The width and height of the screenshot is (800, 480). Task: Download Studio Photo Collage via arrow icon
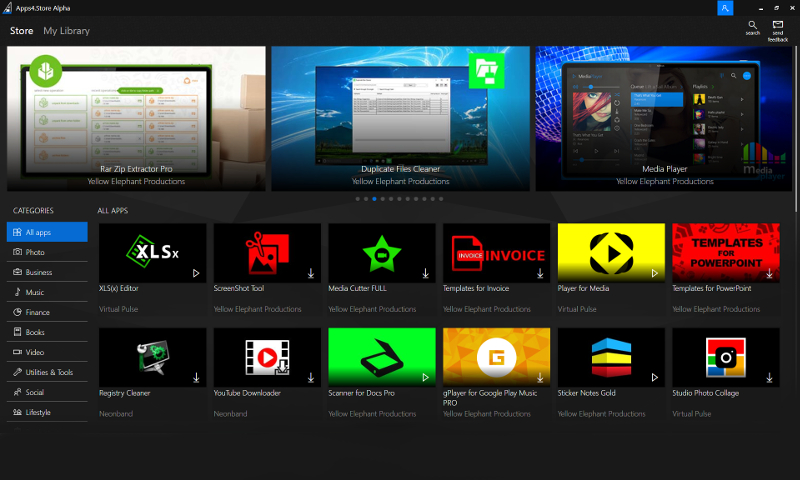(769, 377)
